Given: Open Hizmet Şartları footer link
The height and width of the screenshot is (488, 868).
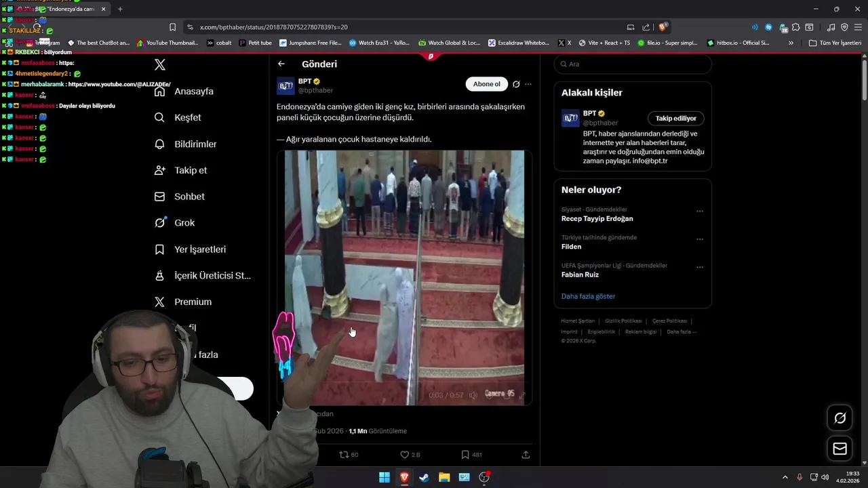Looking at the screenshot, I should tap(578, 321).
